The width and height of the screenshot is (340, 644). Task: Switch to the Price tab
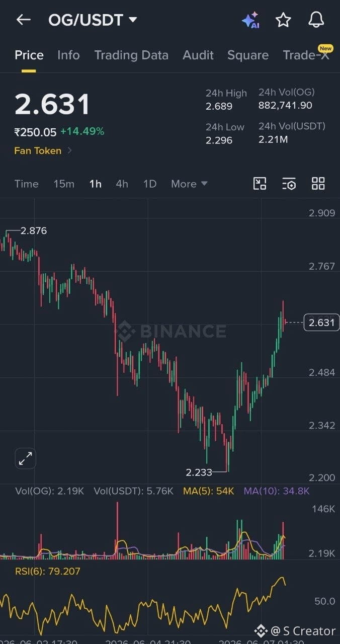click(x=29, y=55)
